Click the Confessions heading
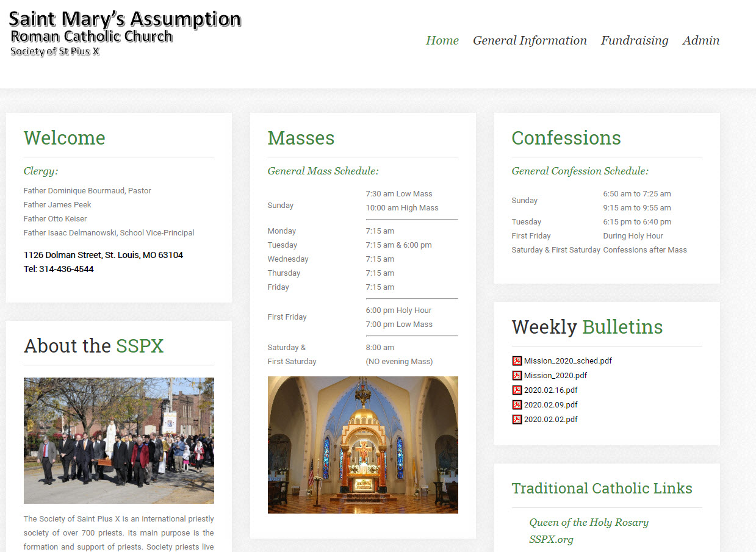This screenshot has width=756, height=552. click(x=566, y=138)
